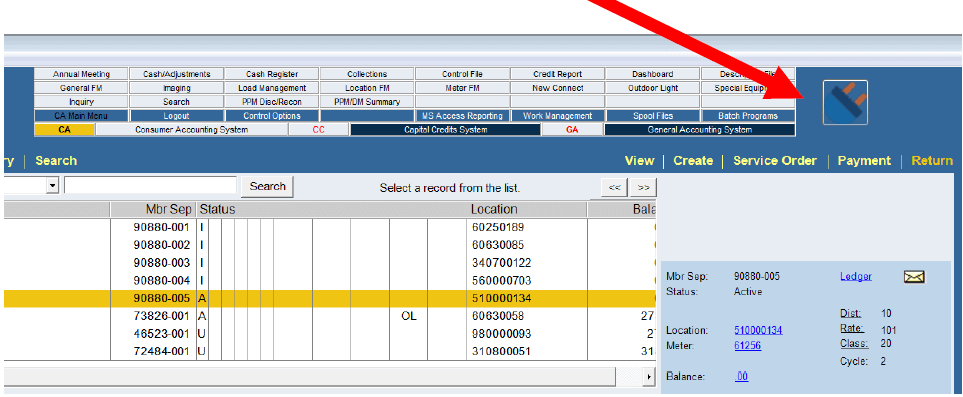Click the electric plug application icon
Image resolution: width=963 pixels, height=397 pixels.
845,102
